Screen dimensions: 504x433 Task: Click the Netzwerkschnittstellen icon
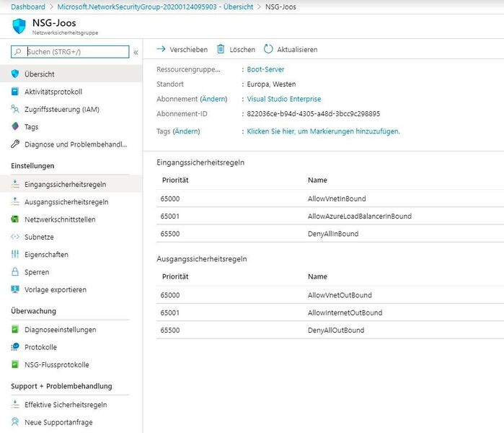(x=16, y=219)
